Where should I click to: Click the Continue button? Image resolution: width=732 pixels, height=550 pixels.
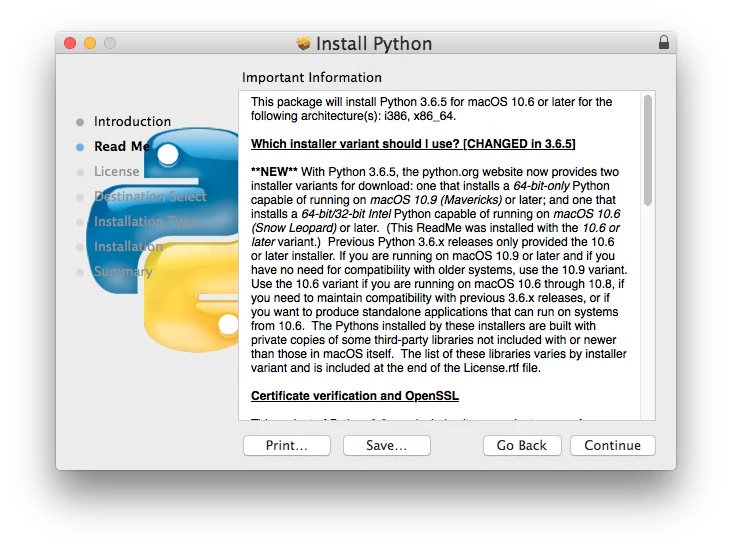point(612,445)
